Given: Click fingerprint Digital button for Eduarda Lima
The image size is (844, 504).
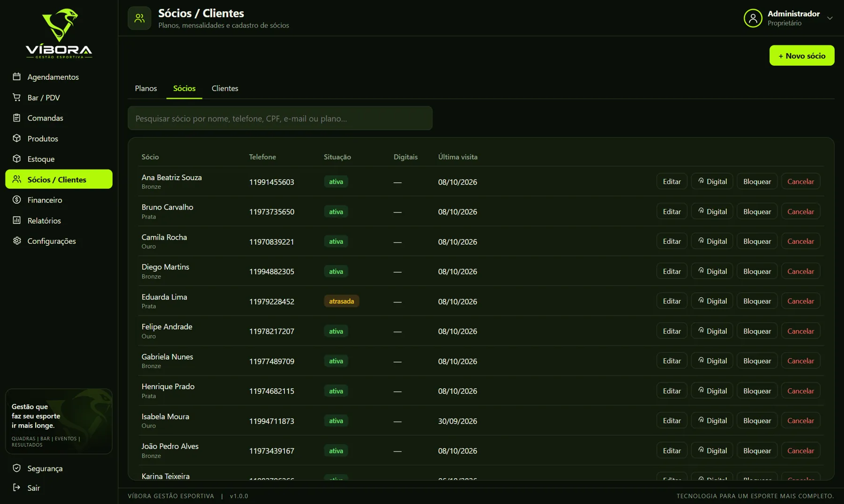Looking at the screenshot, I should coord(712,301).
